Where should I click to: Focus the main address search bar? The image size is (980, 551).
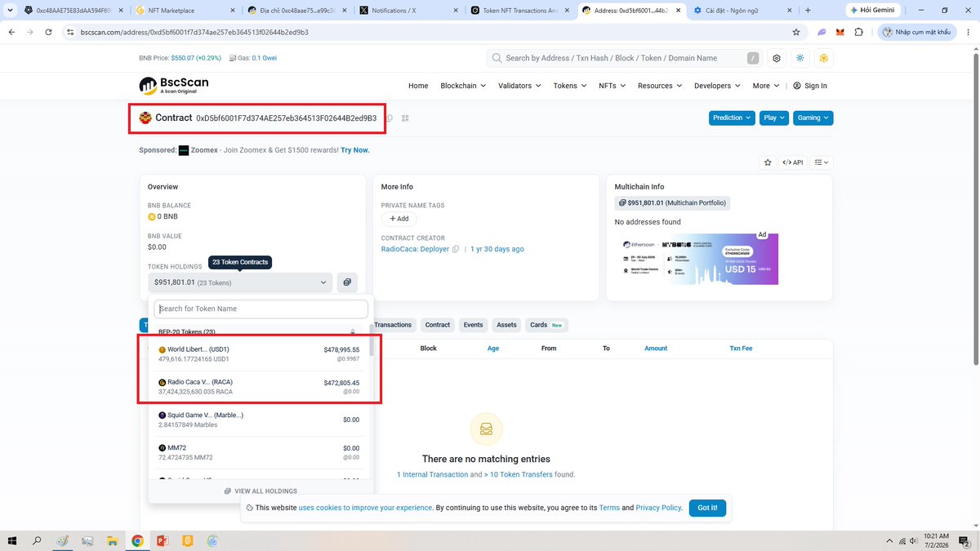pos(624,58)
